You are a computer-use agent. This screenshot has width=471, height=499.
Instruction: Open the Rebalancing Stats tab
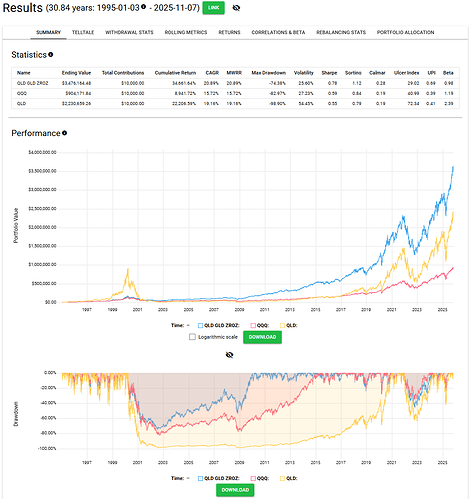point(341,32)
